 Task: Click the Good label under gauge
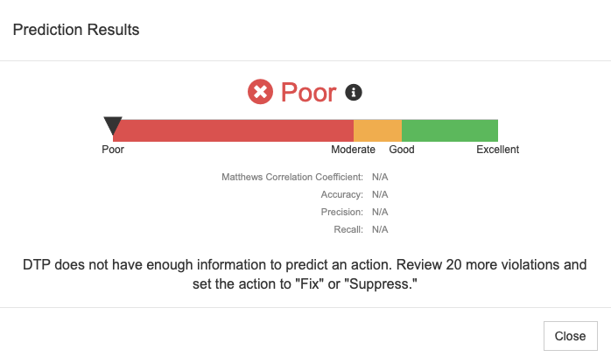click(x=402, y=150)
